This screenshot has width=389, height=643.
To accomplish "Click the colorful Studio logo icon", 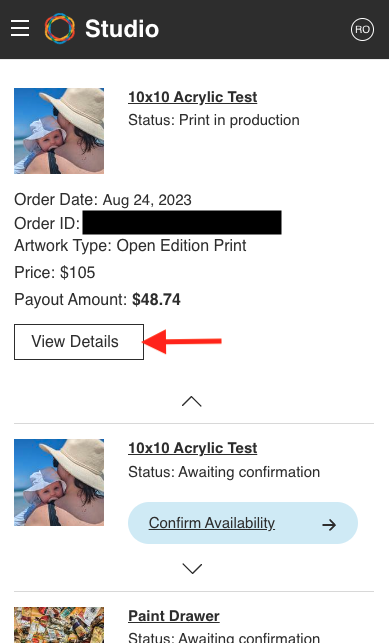I will pos(60,28).
